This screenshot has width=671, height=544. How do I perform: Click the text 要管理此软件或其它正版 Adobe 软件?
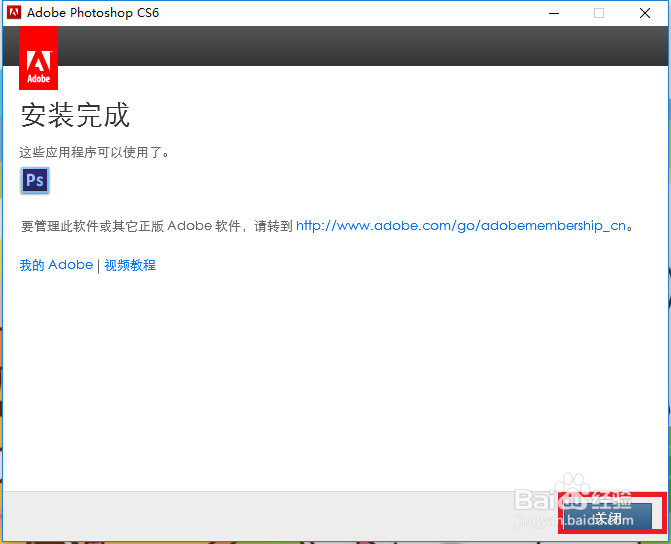pyautogui.click(x=131, y=226)
